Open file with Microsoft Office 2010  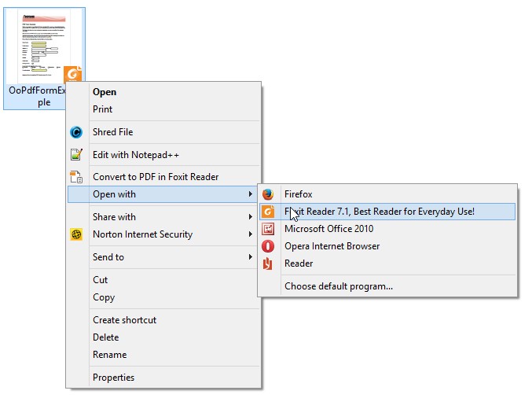pos(387,229)
